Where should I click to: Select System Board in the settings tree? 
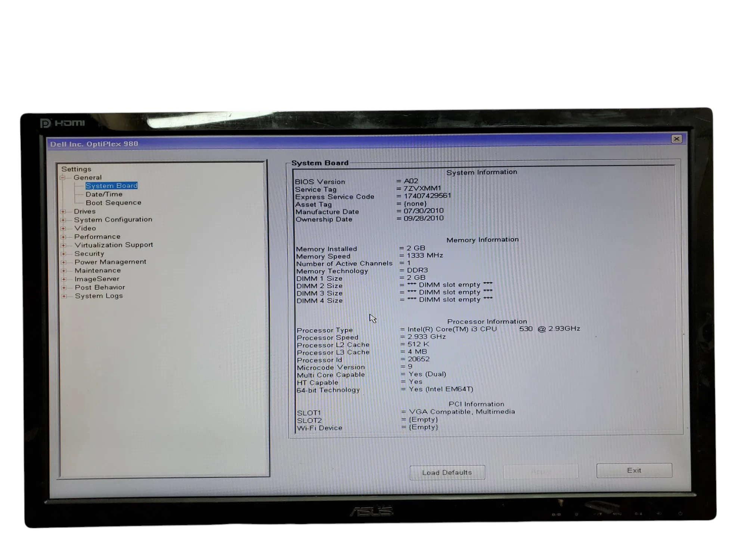[111, 186]
